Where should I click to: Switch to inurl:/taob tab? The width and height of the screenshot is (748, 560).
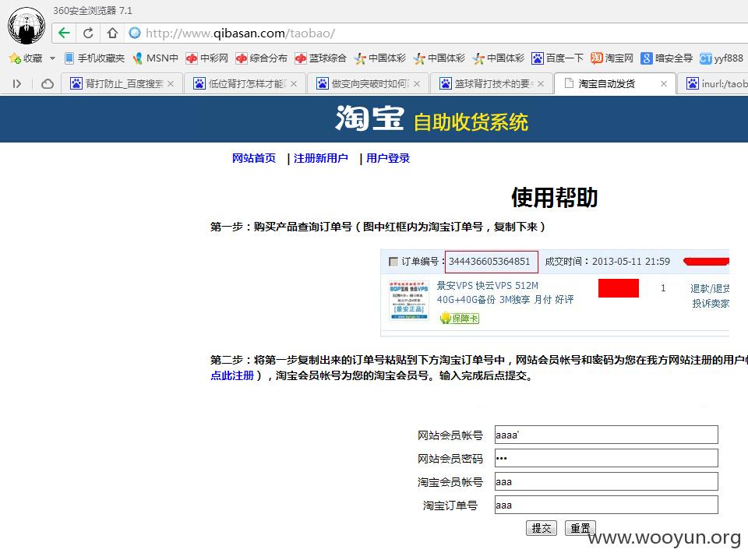(713, 84)
